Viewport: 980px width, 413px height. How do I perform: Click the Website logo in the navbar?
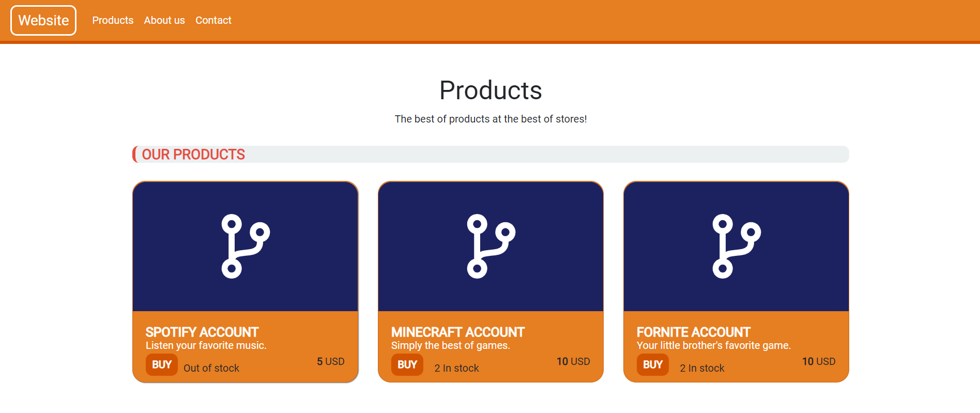[x=43, y=20]
